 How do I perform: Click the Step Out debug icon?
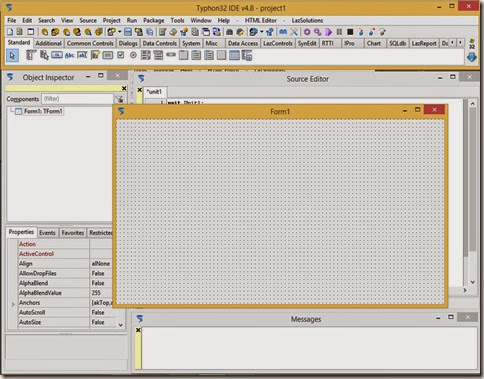click(383, 32)
